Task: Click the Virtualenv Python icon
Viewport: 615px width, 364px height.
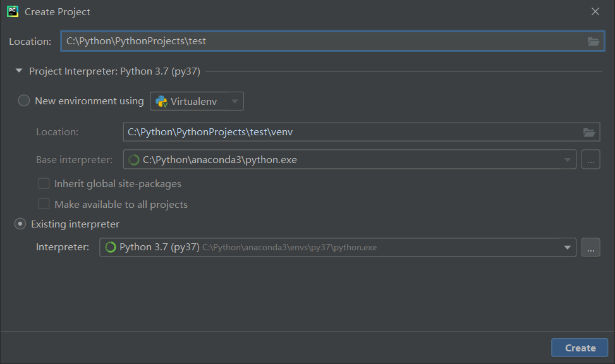Action: click(x=162, y=101)
